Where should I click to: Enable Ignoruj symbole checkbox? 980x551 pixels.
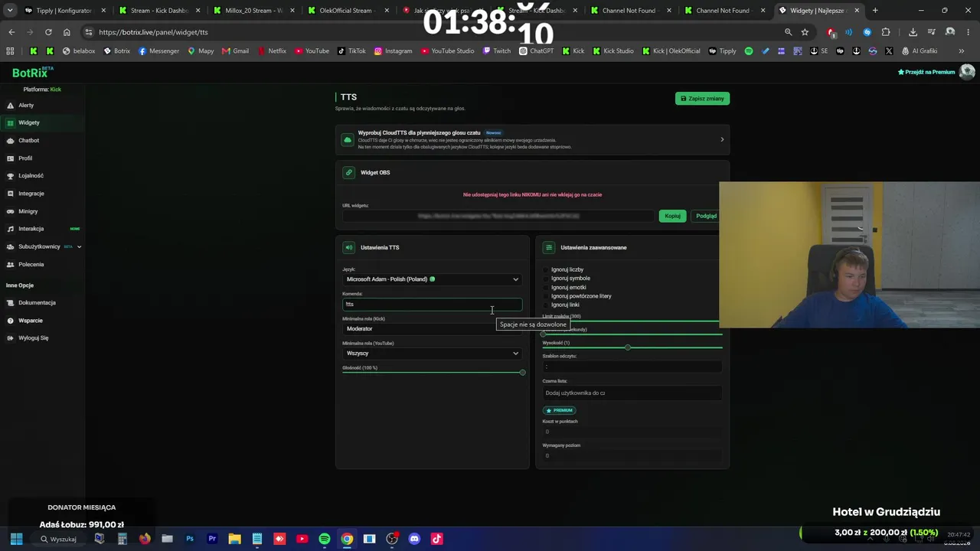(546, 279)
